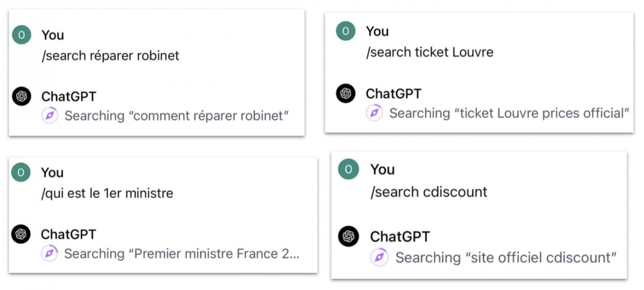Click the user avatar beside "/search réparer robinet"
The height and width of the screenshot is (290, 644).
21,35
